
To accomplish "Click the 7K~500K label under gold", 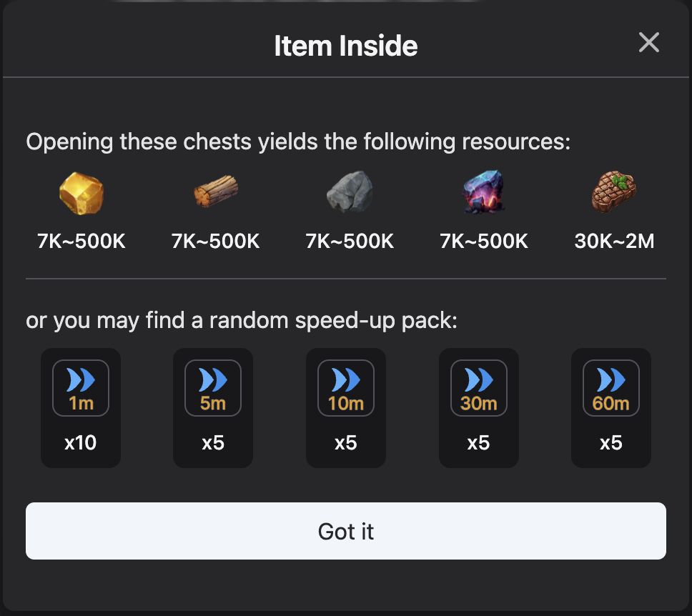I will [81, 242].
